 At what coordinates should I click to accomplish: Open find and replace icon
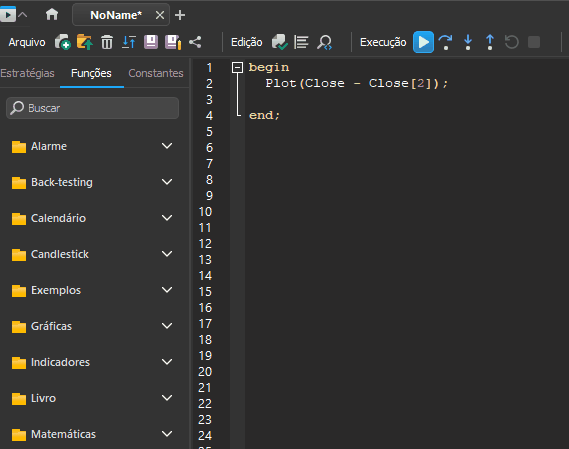coord(324,42)
